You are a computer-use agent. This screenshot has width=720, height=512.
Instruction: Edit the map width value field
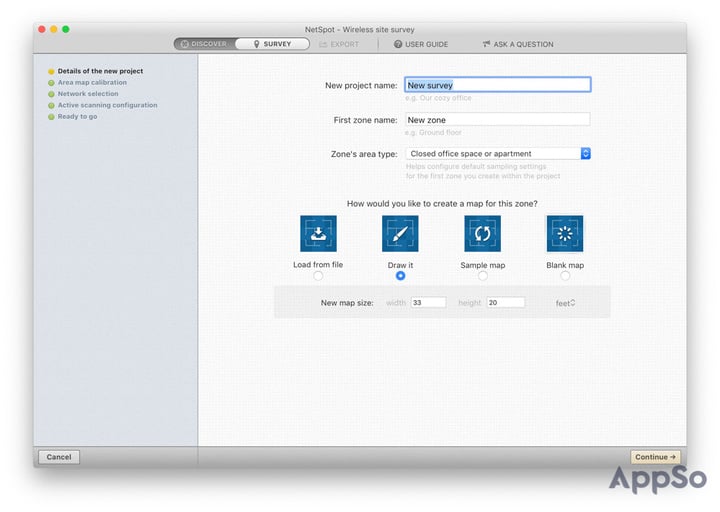pyautogui.click(x=428, y=303)
